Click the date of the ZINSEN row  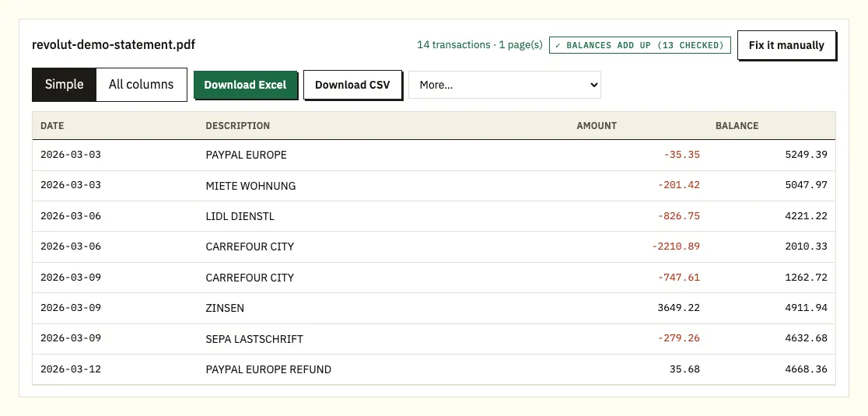pyautogui.click(x=71, y=308)
